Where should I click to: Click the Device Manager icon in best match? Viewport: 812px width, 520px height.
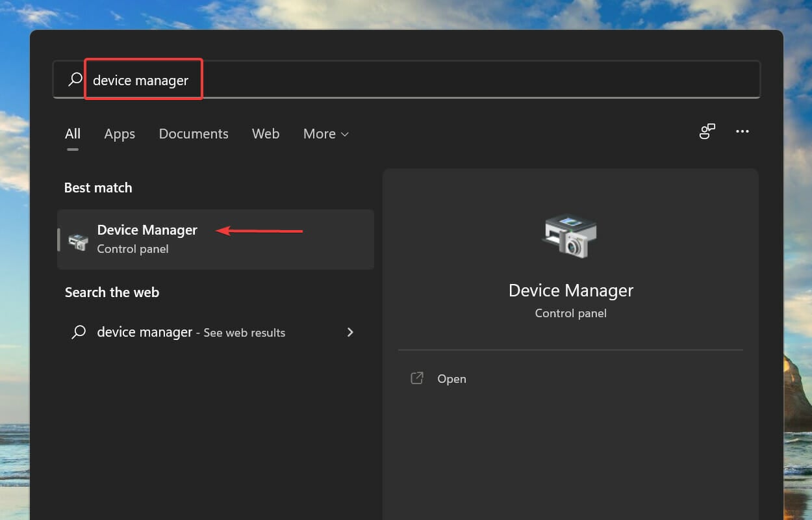tap(78, 240)
